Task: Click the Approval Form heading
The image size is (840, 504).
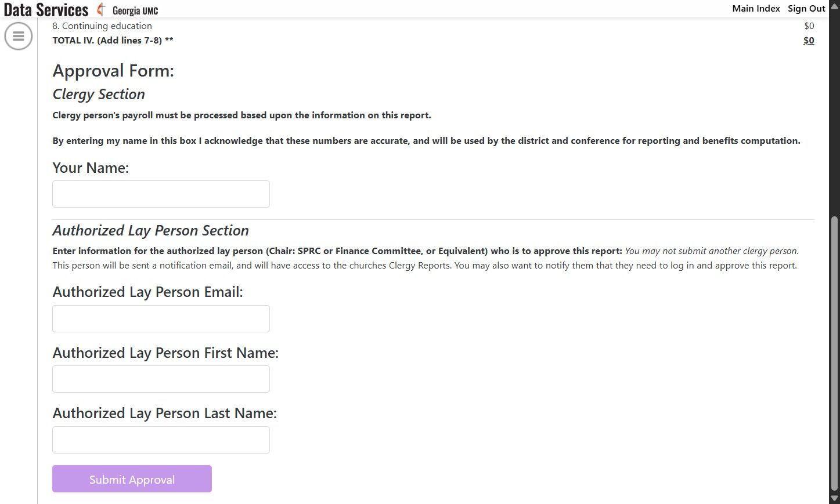Action: pyautogui.click(x=113, y=71)
